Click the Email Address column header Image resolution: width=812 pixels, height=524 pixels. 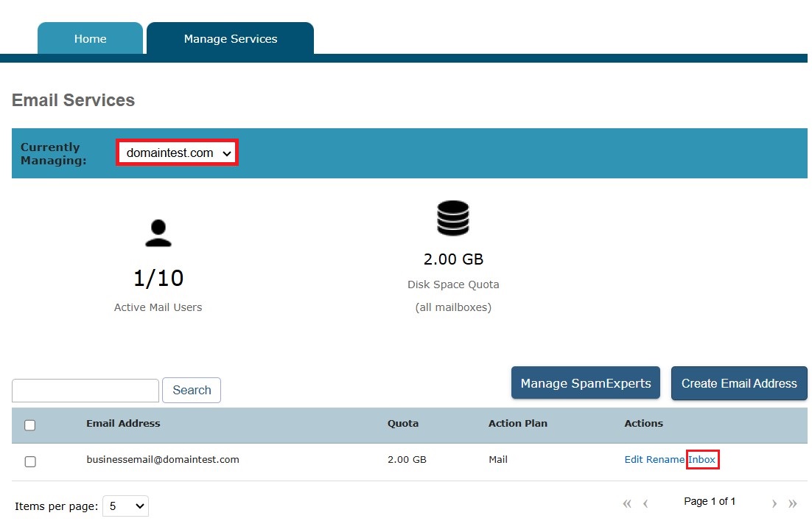(x=123, y=423)
